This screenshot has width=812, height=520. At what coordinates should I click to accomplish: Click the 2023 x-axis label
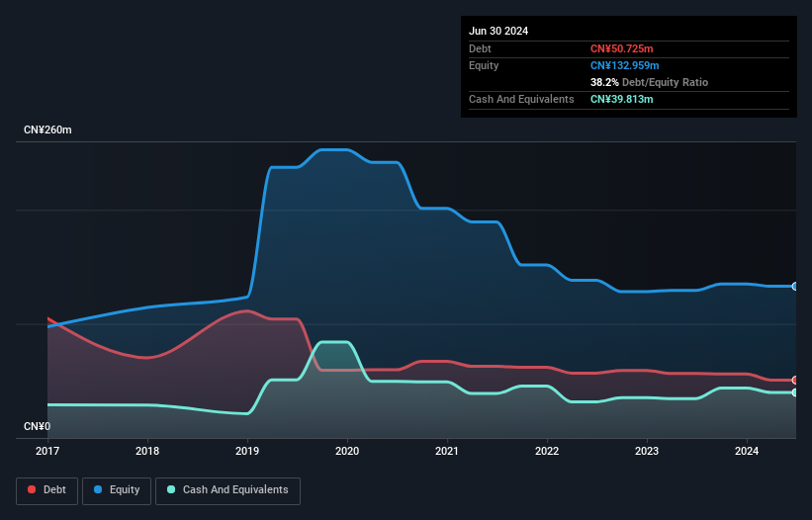click(647, 451)
